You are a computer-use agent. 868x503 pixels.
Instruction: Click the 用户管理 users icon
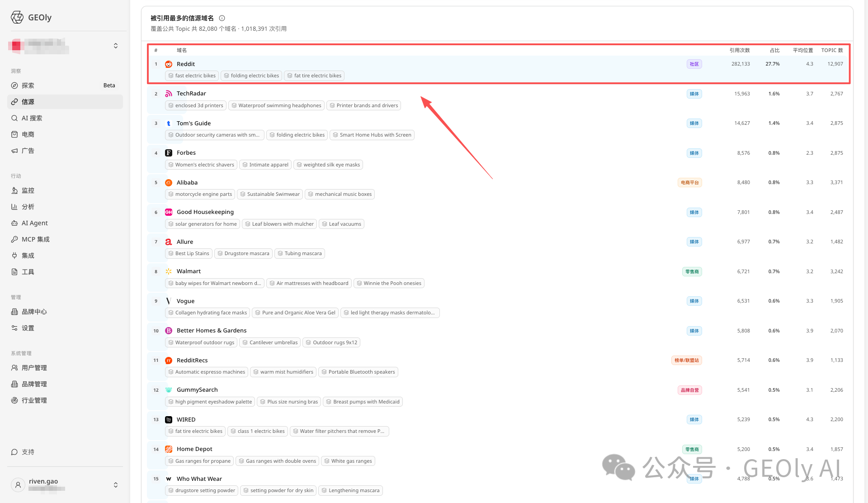[14, 368]
